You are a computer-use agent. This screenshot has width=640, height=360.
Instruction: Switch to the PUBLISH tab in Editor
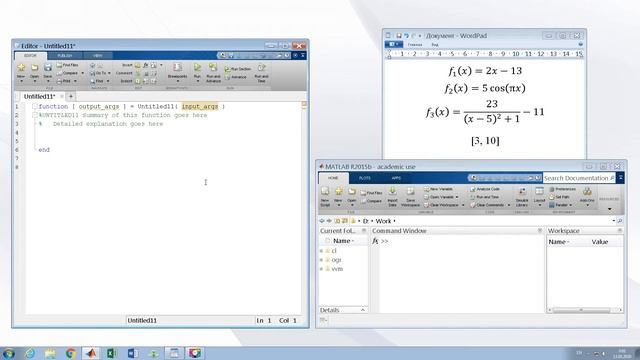(x=64, y=56)
